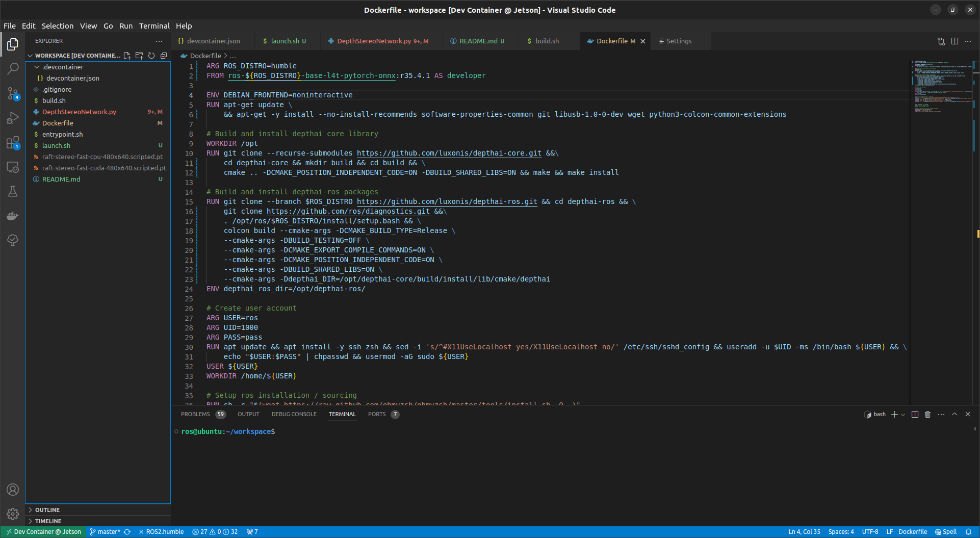The image size is (980, 538).
Task: Open the Docker view
Action: [13, 216]
